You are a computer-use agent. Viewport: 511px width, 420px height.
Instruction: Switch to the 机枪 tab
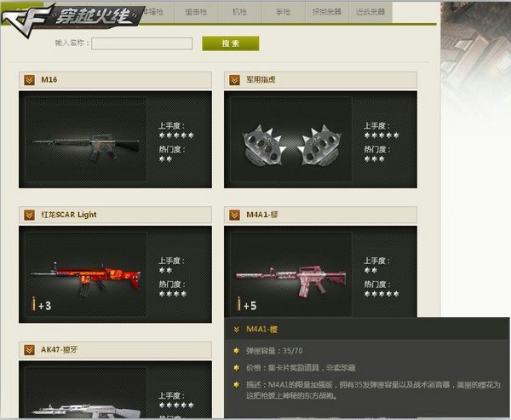[x=240, y=12]
